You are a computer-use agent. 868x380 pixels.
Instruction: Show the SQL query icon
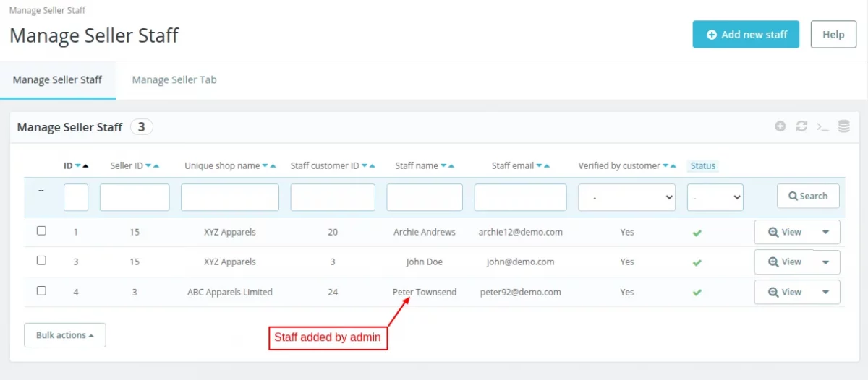[x=822, y=126]
